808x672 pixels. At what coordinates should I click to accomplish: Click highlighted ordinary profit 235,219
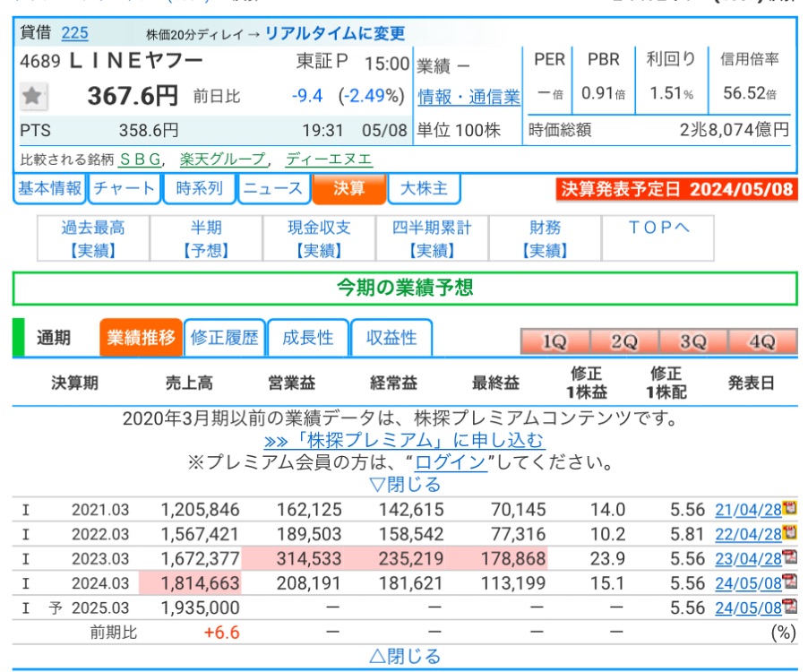pos(411,558)
